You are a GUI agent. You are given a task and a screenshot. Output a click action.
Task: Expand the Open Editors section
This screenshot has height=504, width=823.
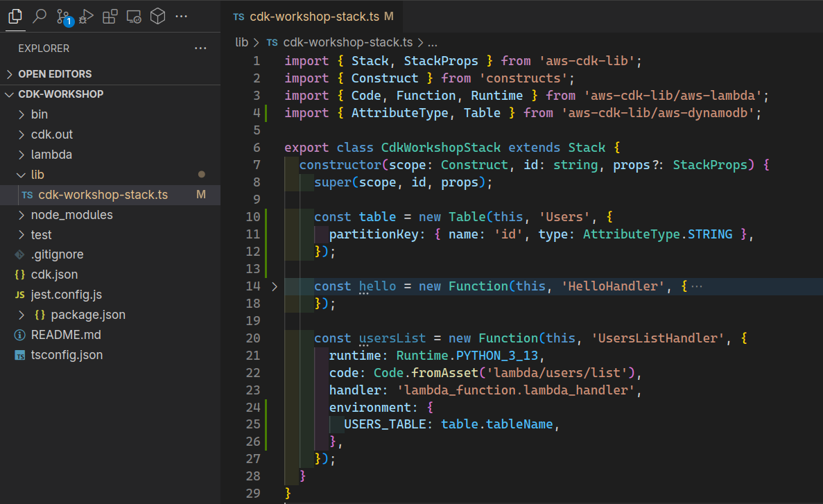(10, 75)
